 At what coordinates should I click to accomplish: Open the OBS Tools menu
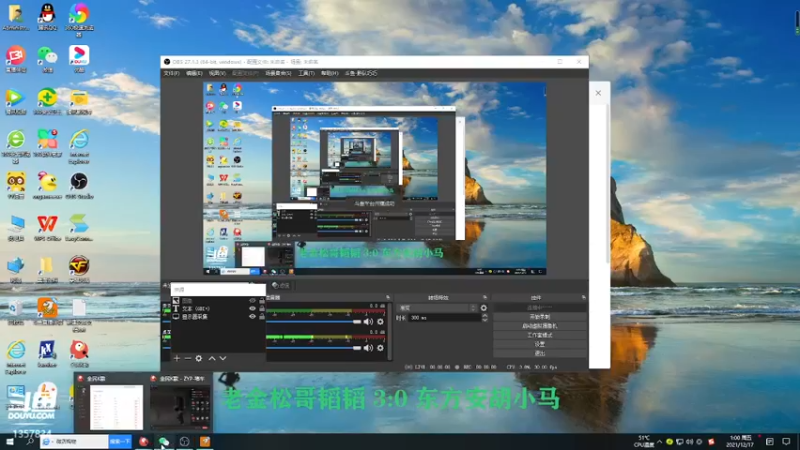pyautogui.click(x=306, y=73)
